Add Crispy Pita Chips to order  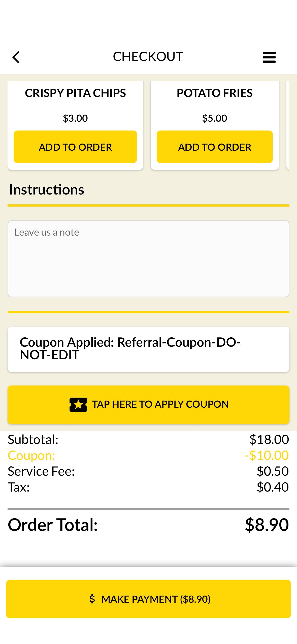[x=75, y=147]
